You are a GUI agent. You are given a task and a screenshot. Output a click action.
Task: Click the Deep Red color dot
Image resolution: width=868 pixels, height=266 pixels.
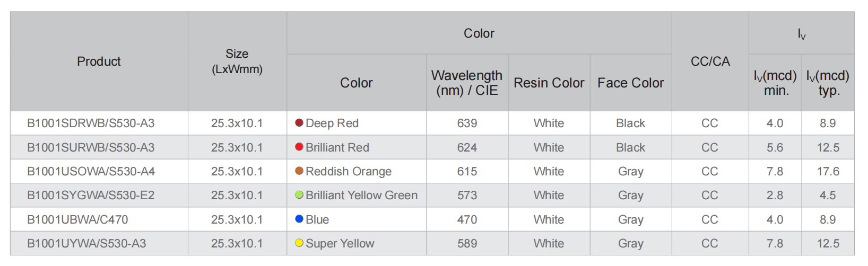(299, 123)
